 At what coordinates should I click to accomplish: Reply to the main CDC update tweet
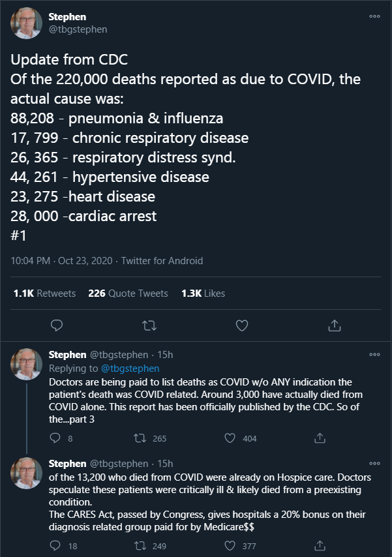[57, 325]
